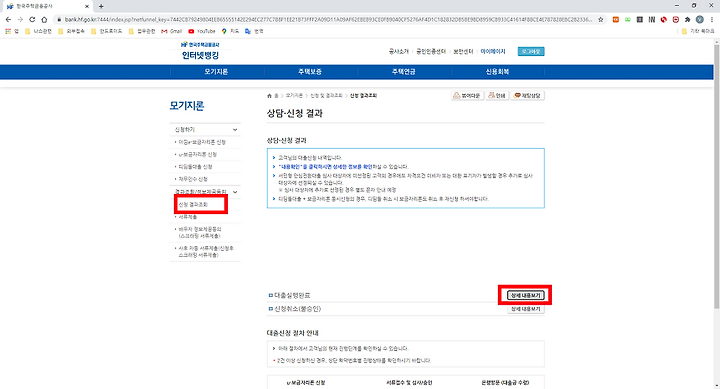This screenshot has height=389, width=720.
Task: Reload the page with the refresh icon
Action: [32, 19]
